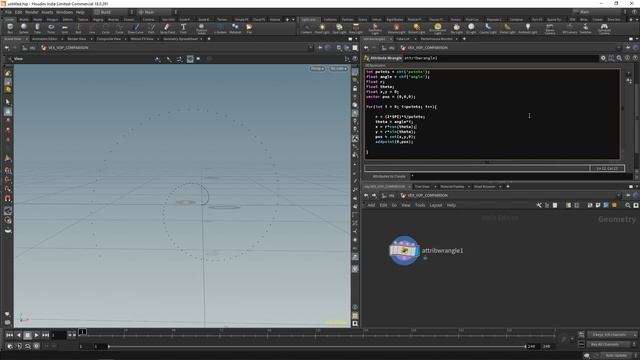Open the network editor Layout menu
Image resolution: width=640 pixels, height=360 pixels.
[436, 205]
